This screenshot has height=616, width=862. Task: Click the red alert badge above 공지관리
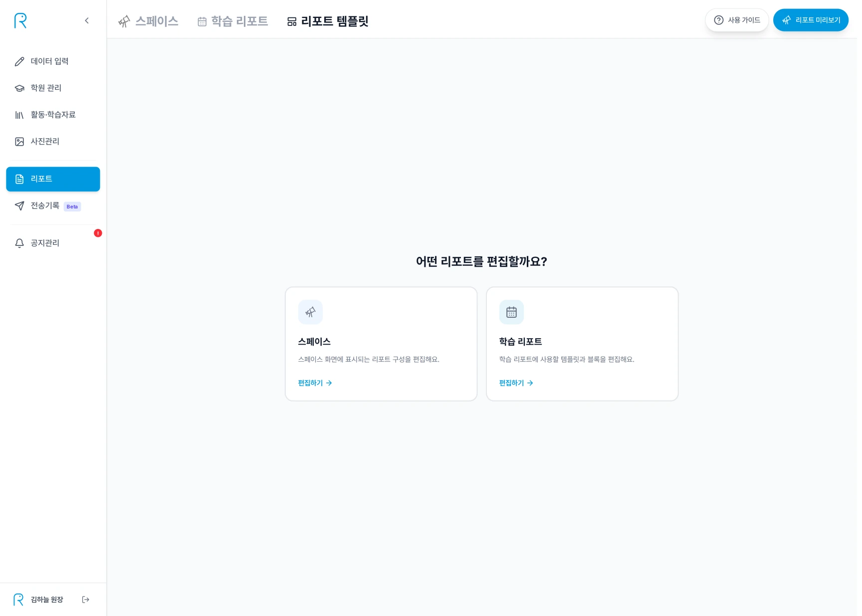(x=98, y=233)
